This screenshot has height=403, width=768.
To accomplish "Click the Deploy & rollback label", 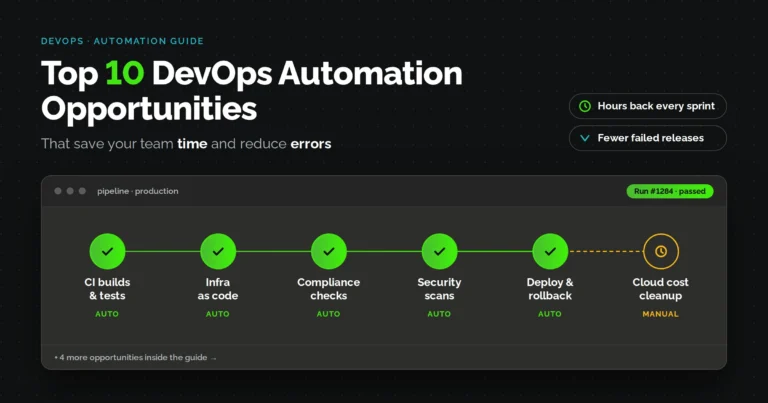I will coord(550,289).
